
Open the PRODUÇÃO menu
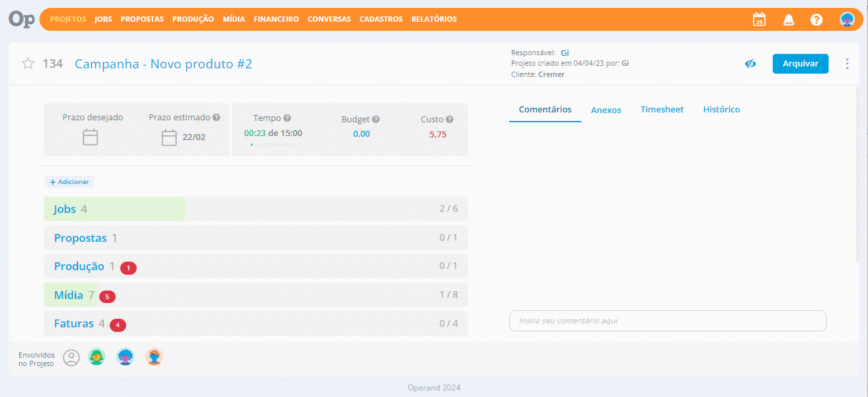tap(193, 19)
